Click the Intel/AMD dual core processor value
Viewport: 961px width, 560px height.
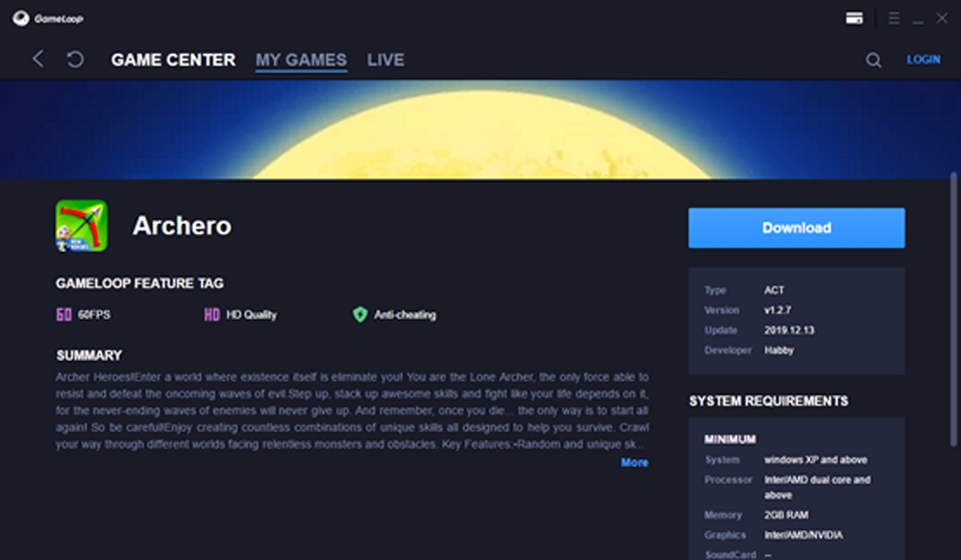(x=817, y=487)
